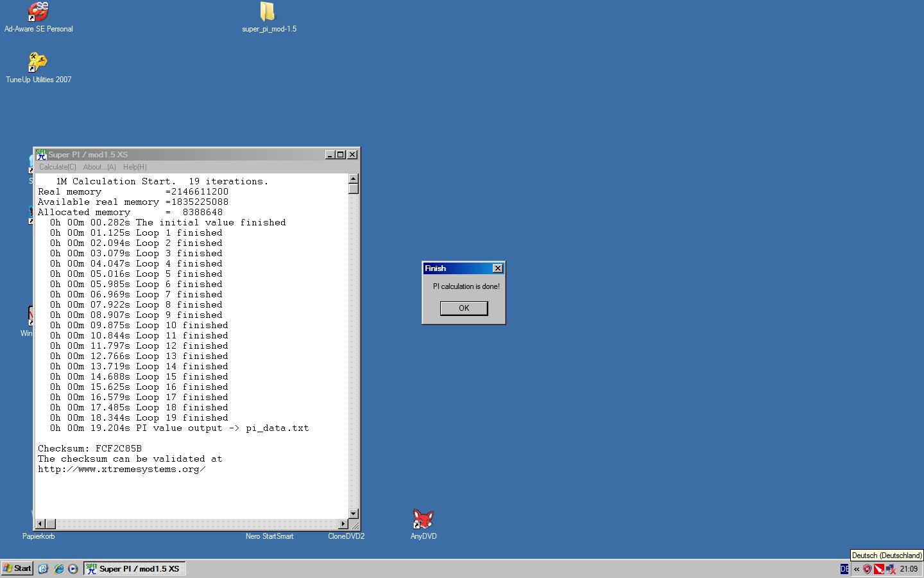Click the 'Checksum: FCF2C85B' line
This screenshot has height=578, width=924.
point(90,449)
